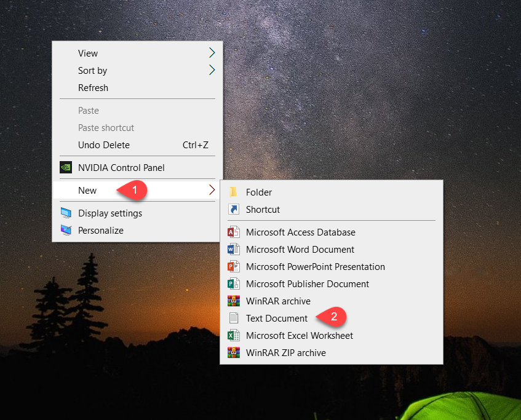The image size is (521, 420).
Task: Expand the Sort by submenu arrow
Action: tap(212, 70)
